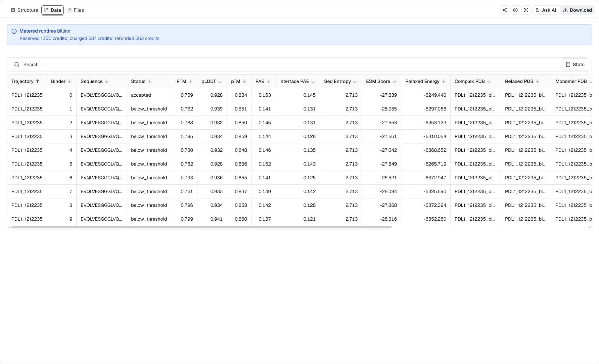Sort by Trajectory column arrow
This screenshot has height=364, width=599.
click(38, 81)
